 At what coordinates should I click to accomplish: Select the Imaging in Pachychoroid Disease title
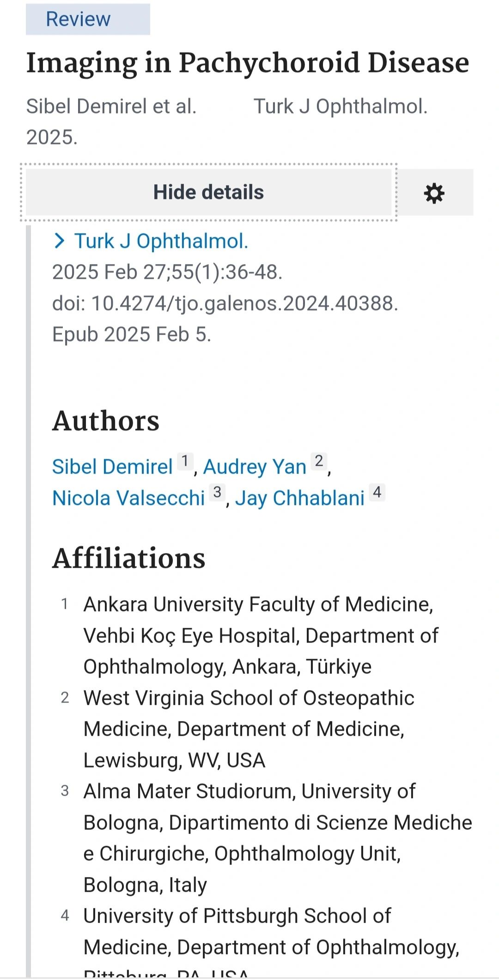coord(248,63)
